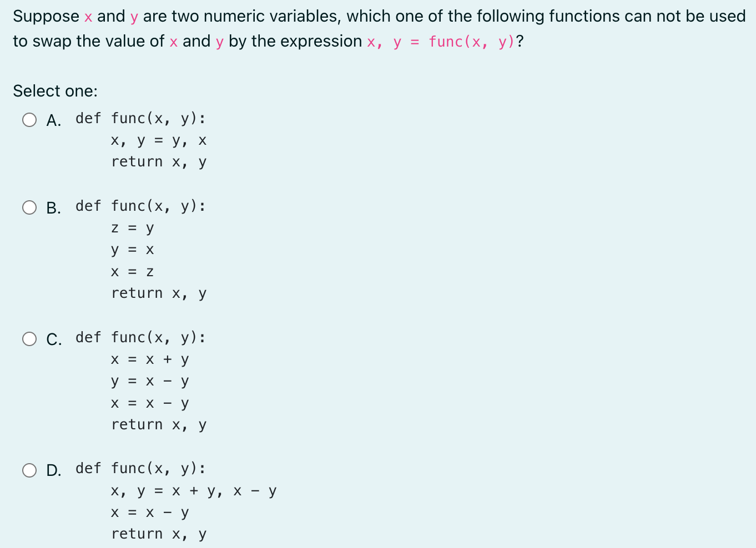
Task: Click the option label letter C
Action: (54, 339)
